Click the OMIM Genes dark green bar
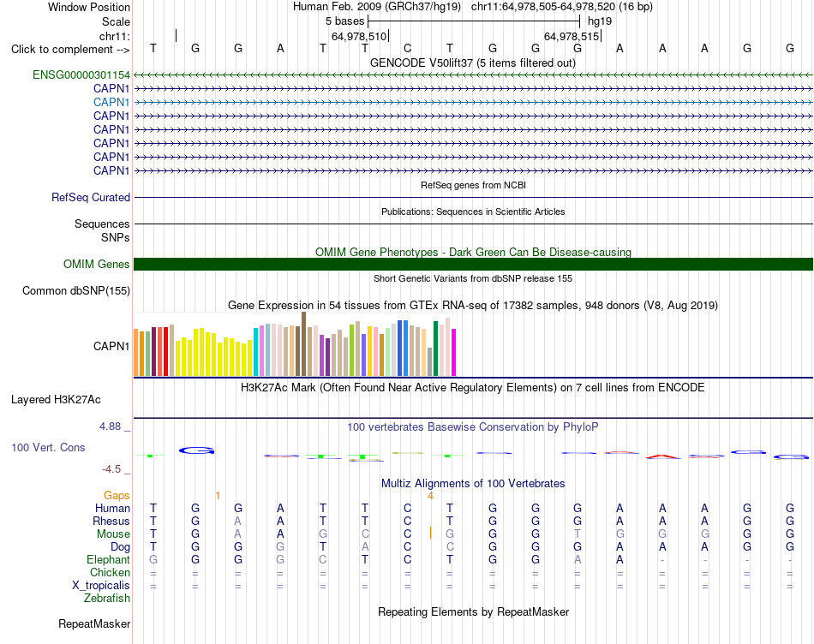Screen dimensions: 814x644 pyautogui.click(x=473, y=264)
